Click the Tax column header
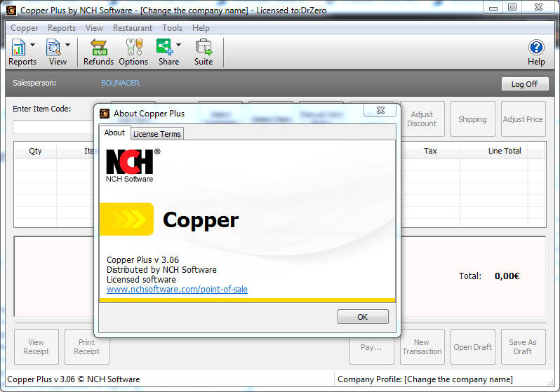 [430, 151]
